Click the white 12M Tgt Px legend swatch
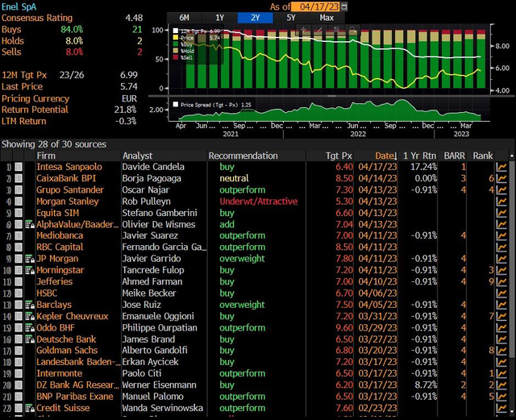This screenshot has width=516, height=420. (x=176, y=31)
